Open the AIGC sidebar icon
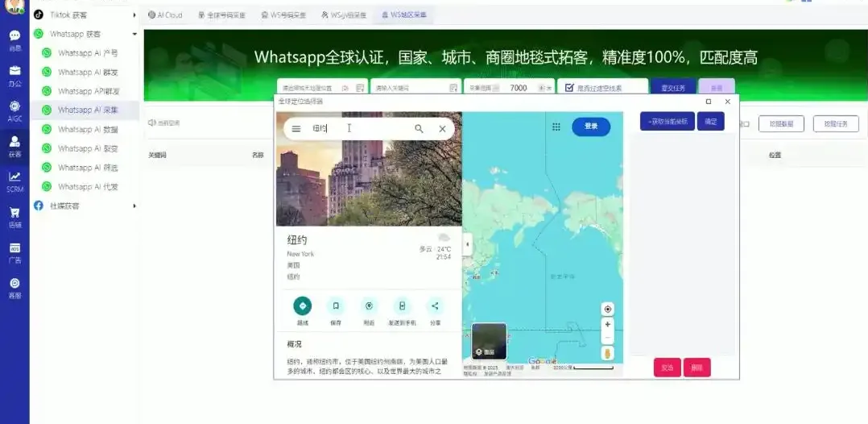This screenshot has width=868, height=424. [x=15, y=106]
